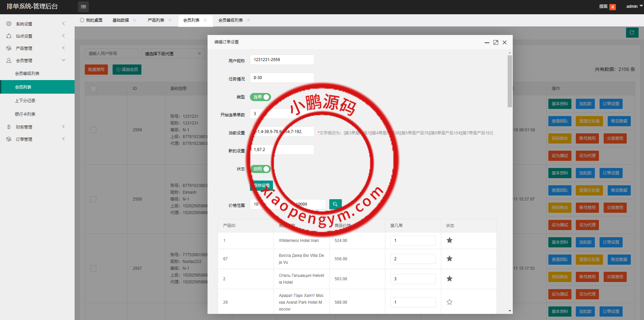Image resolution: width=644 pixels, height=320 pixels.
Task: Toggle the 连单 type switch
Action: click(260, 97)
